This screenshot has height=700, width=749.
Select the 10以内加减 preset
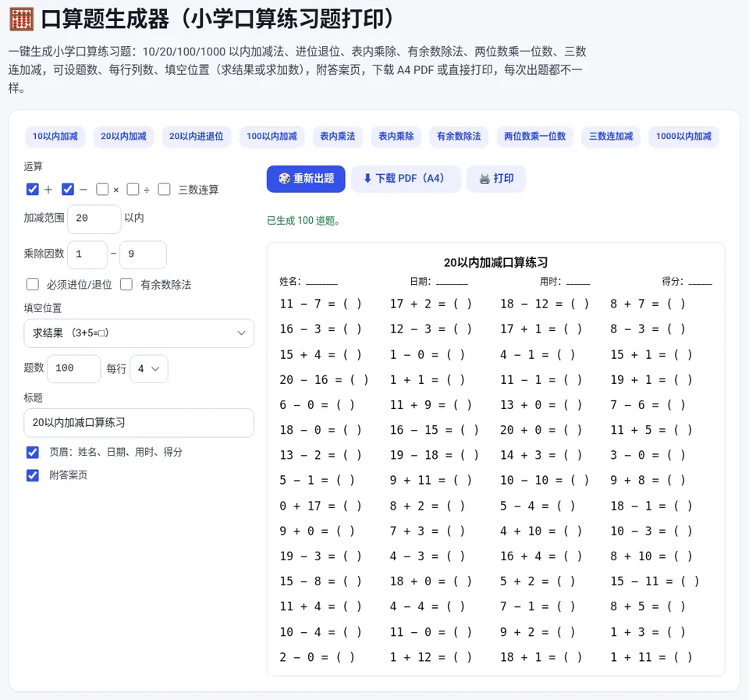tap(55, 137)
